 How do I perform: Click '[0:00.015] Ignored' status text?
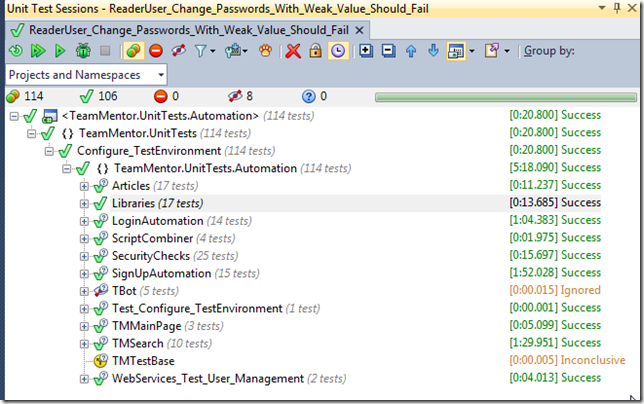point(555,290)
